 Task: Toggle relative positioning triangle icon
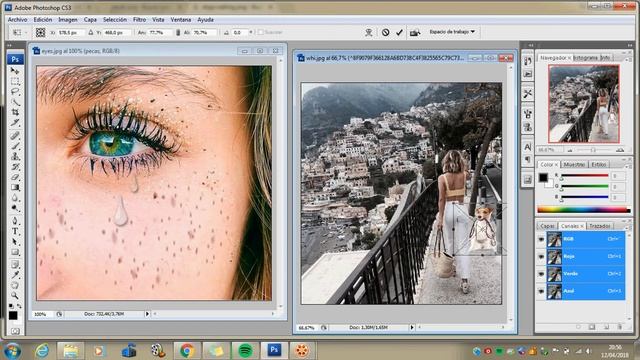click(91, 32)
